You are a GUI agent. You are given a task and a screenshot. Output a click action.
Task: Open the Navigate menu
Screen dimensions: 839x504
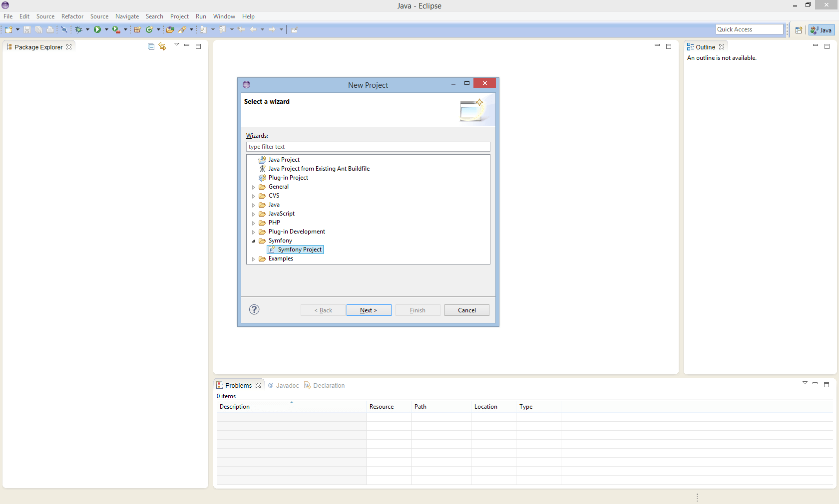[x=127, y=16]
